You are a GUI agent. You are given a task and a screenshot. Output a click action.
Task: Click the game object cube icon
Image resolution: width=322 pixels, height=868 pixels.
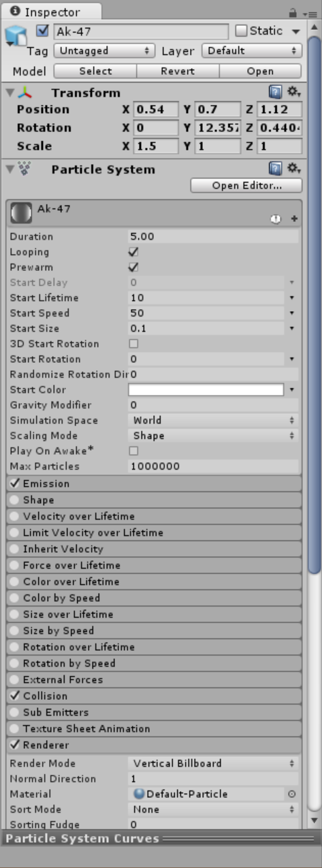click(x=16, y=36)
